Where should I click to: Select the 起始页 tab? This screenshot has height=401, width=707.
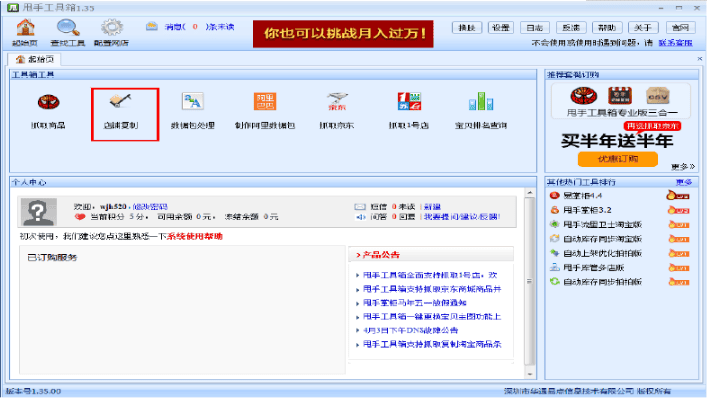[35, 60]
